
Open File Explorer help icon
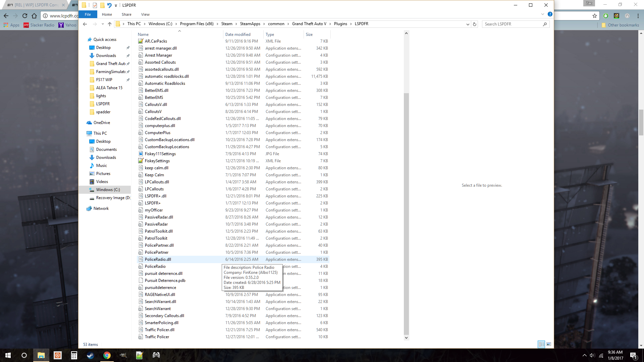[550, 14]
